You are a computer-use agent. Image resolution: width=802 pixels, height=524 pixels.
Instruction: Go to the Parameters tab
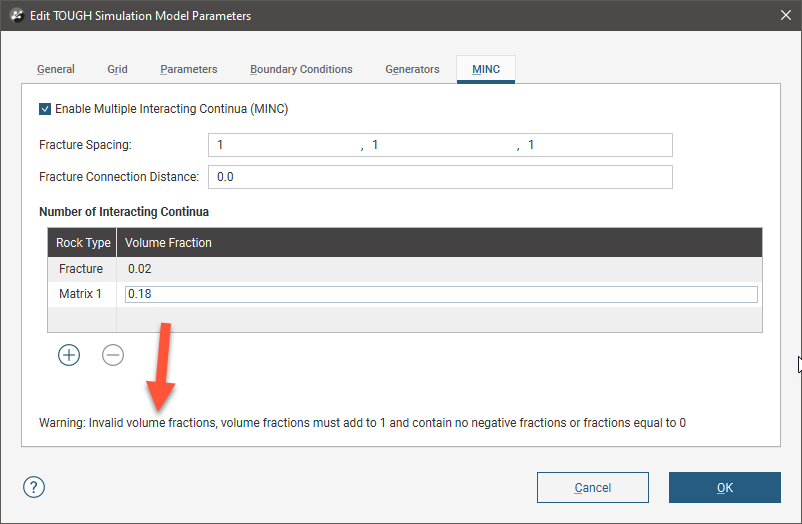pos(188,69)
